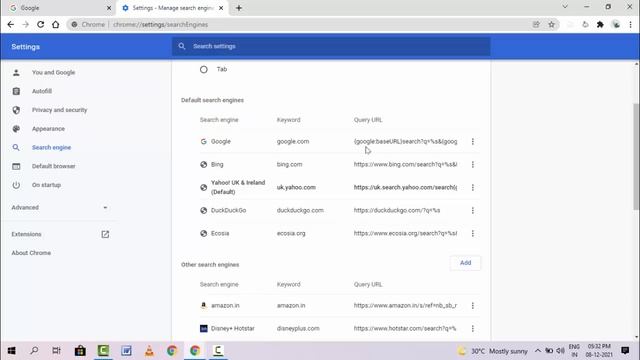Go back with the browser back arrow
This screenshot has height=360, width=640.
tap(11, 24)
